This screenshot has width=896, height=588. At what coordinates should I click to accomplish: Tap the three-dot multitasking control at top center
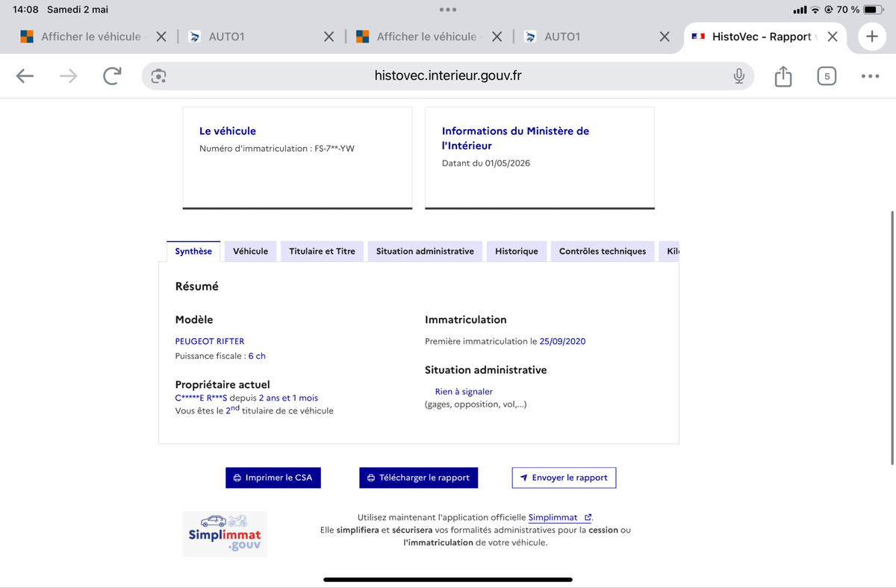pos(448,10)
